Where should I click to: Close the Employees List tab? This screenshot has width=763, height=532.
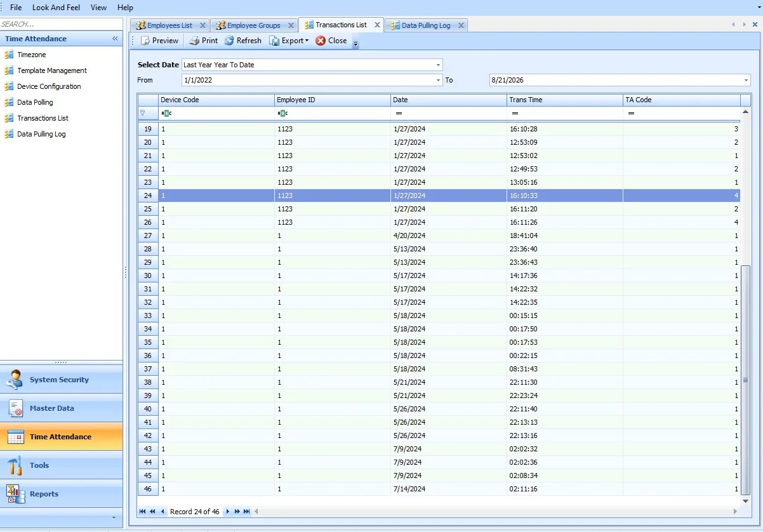tap(202, 25)
